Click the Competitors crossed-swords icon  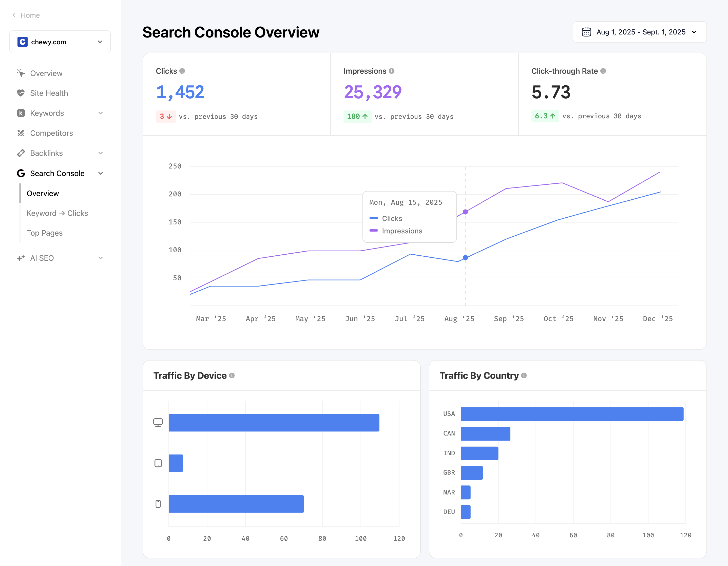click(21, 133)
